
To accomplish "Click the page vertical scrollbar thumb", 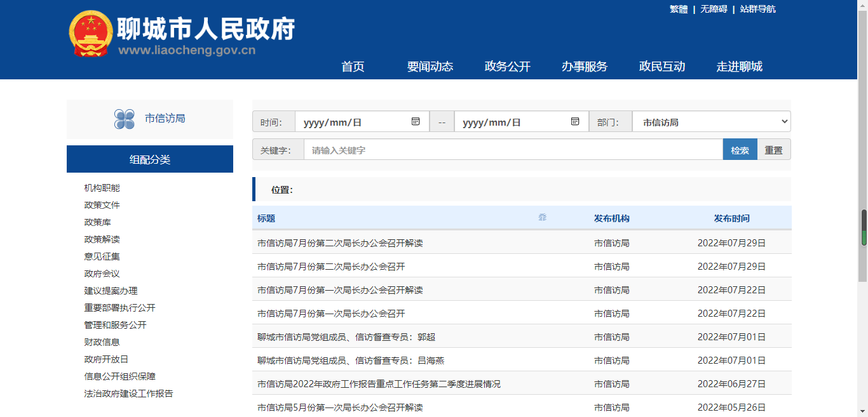I will pyautogui.click(x=864, y=227).
